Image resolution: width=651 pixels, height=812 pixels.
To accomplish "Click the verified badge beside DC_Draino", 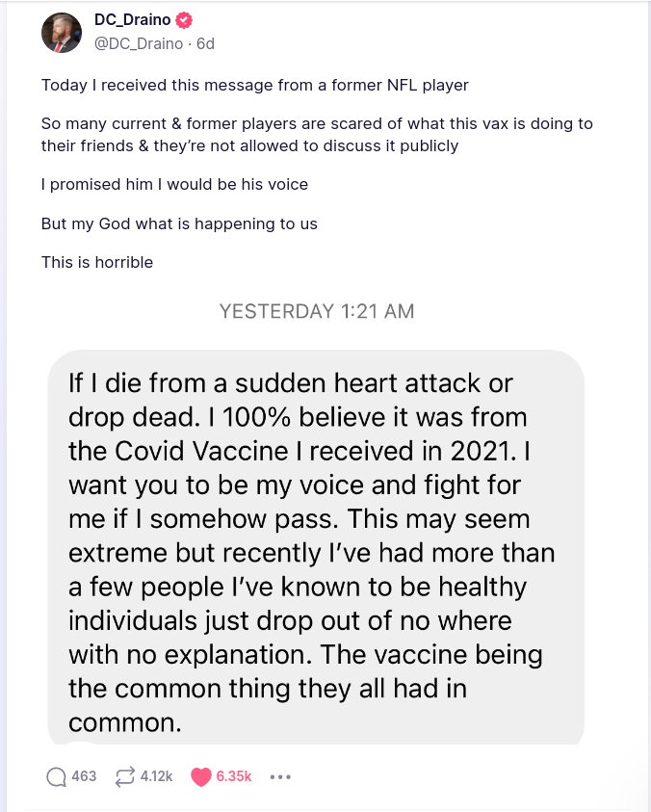I will click(x=185, y=21).
